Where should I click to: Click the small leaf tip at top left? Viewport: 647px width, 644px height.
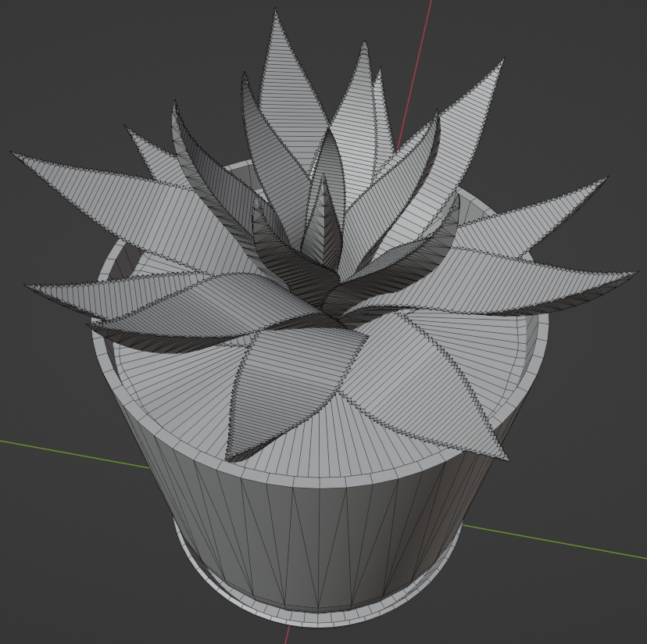(133, 133)
